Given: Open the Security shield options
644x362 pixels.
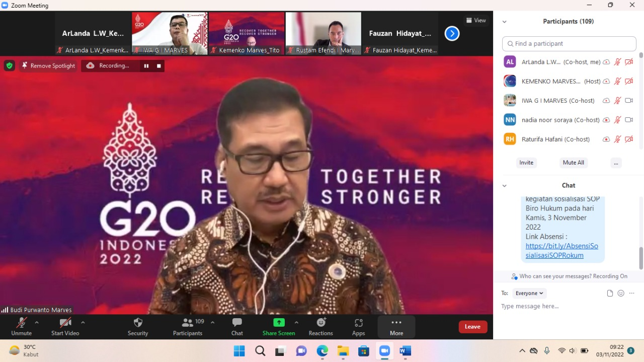Looking at the screenshot, I should coord(138,326).
